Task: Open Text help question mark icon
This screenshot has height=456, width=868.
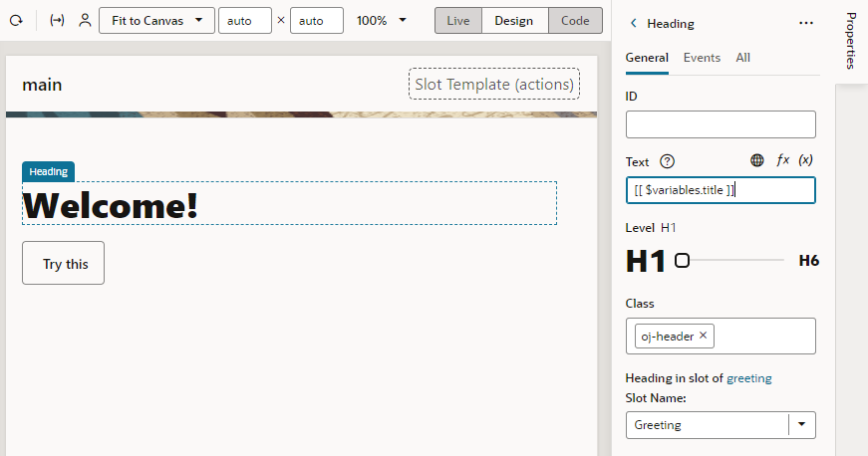Action: click(x=667, y=161)
